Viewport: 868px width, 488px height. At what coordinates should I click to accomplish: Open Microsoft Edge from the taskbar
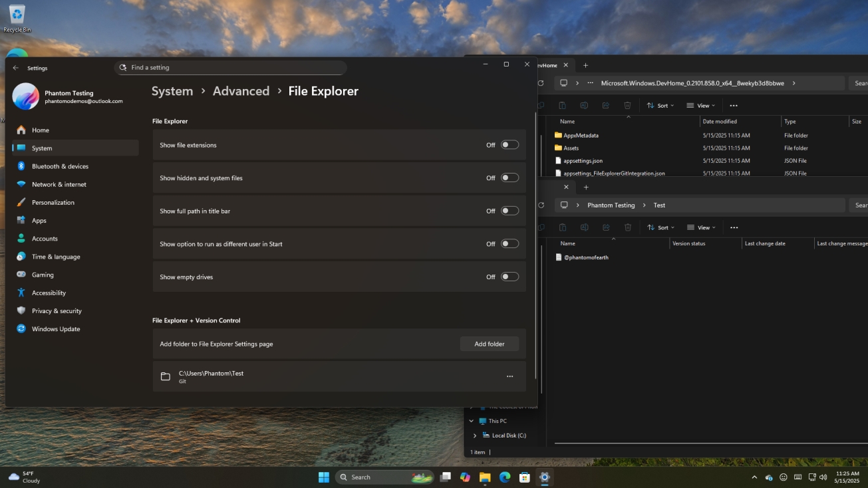tap(505, 477)
